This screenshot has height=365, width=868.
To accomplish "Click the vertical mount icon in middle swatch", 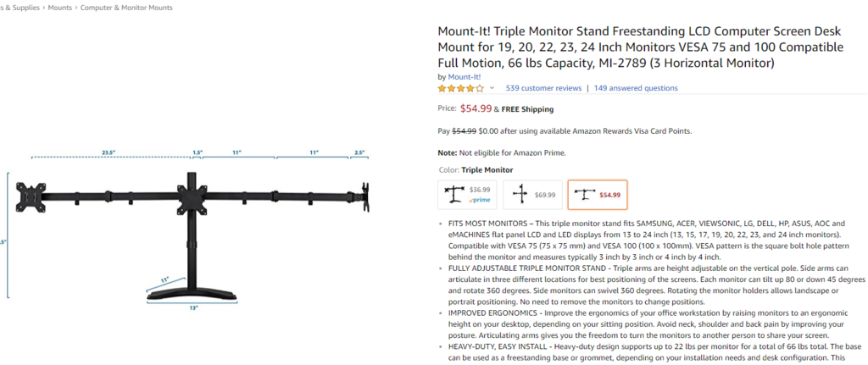I will (520, 195).
